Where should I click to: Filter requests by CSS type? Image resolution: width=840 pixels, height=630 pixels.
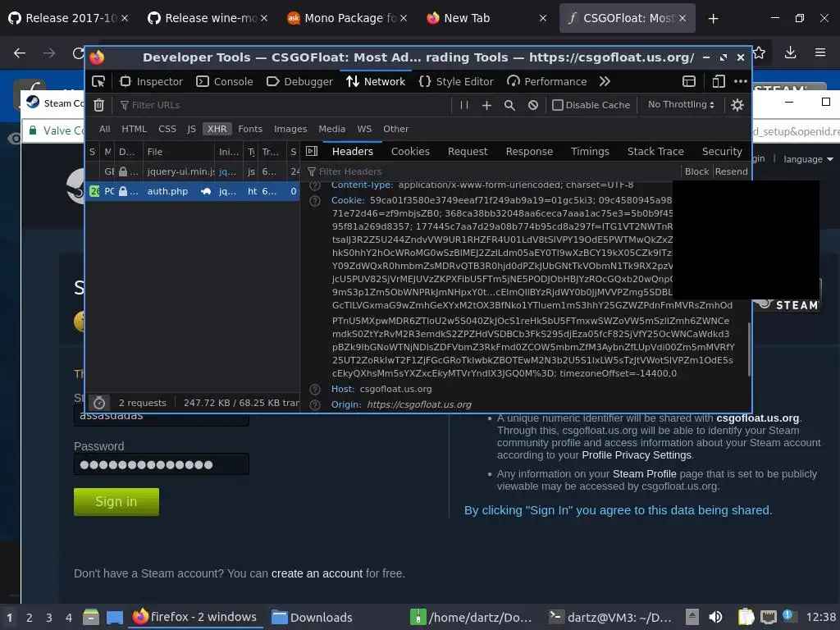pyautogui.click(x=167, y=129)
